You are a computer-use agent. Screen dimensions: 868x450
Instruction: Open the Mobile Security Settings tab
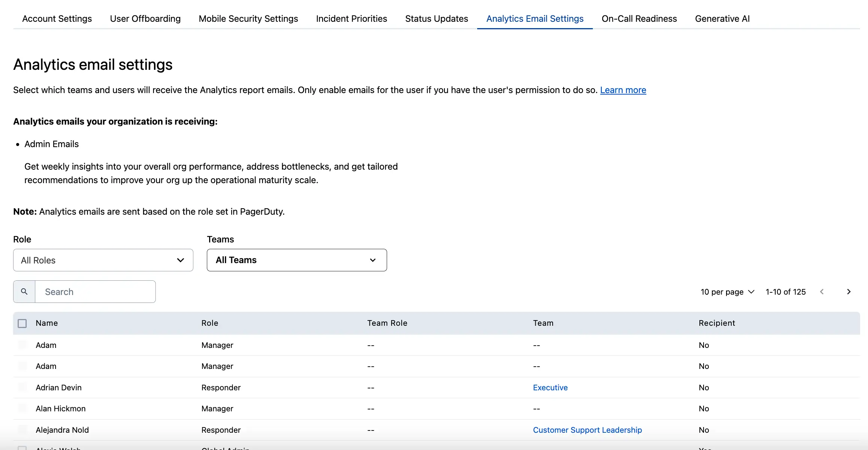tap(248, 19)
